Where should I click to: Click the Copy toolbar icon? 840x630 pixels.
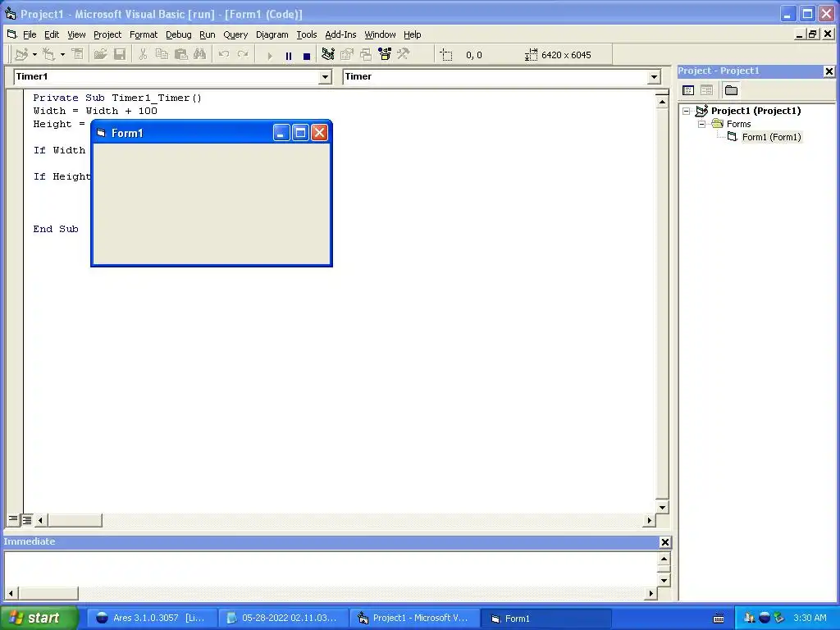click(162, 54)
